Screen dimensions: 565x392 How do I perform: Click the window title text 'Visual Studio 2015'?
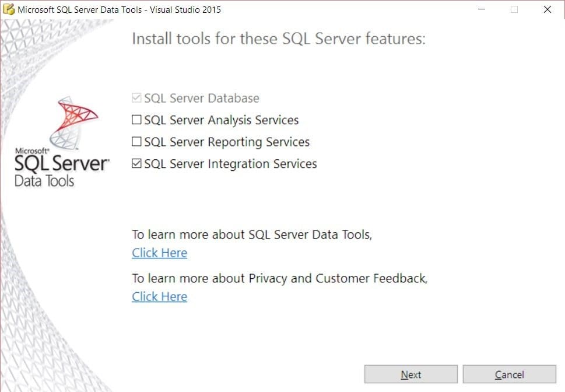(x=185, y=10)
